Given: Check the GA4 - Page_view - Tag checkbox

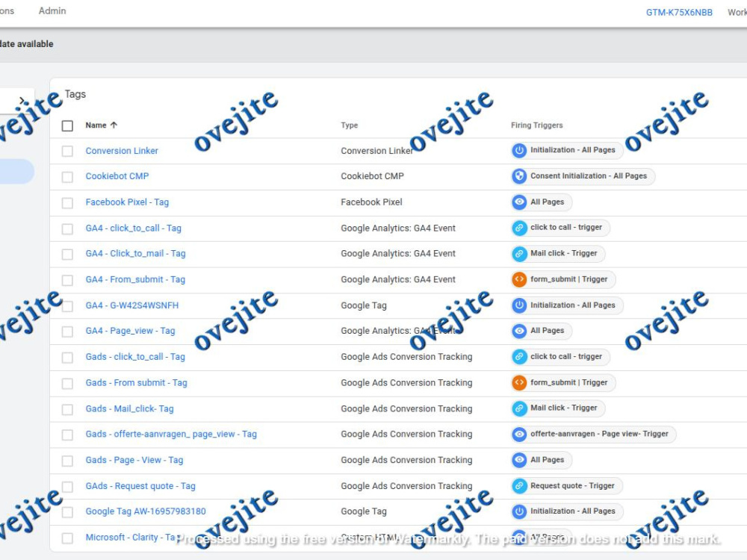Looking at the screenshot, I should 68,332.
